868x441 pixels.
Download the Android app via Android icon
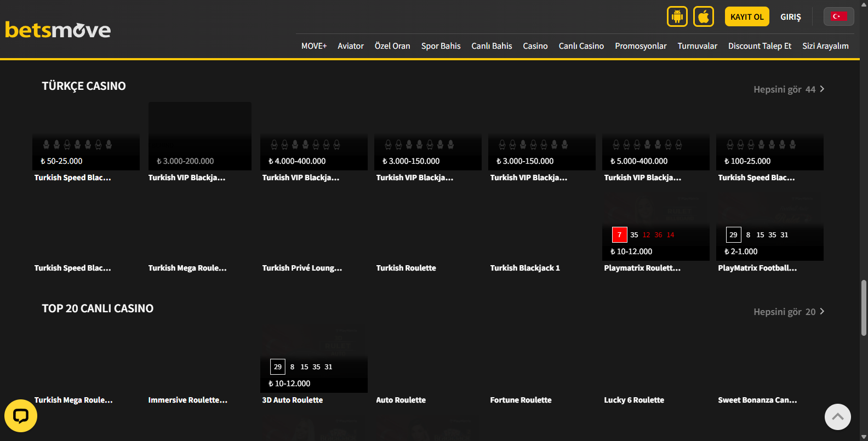pyautogui.click(x=677, y=16)
